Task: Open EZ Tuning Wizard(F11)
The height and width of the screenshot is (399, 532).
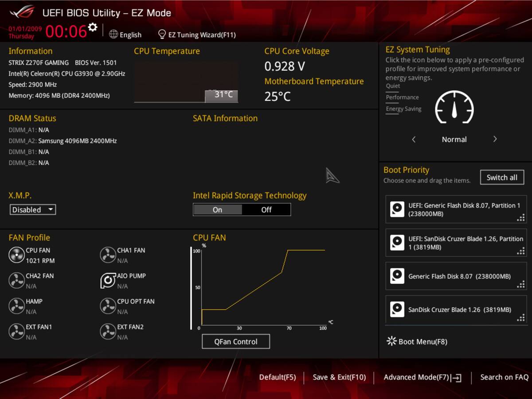Action: click(197, 35)
